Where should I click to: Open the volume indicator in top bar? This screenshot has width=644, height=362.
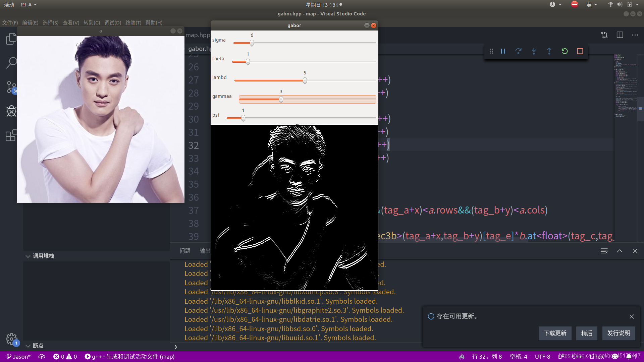pyautogui.click(x=620, y=5)
